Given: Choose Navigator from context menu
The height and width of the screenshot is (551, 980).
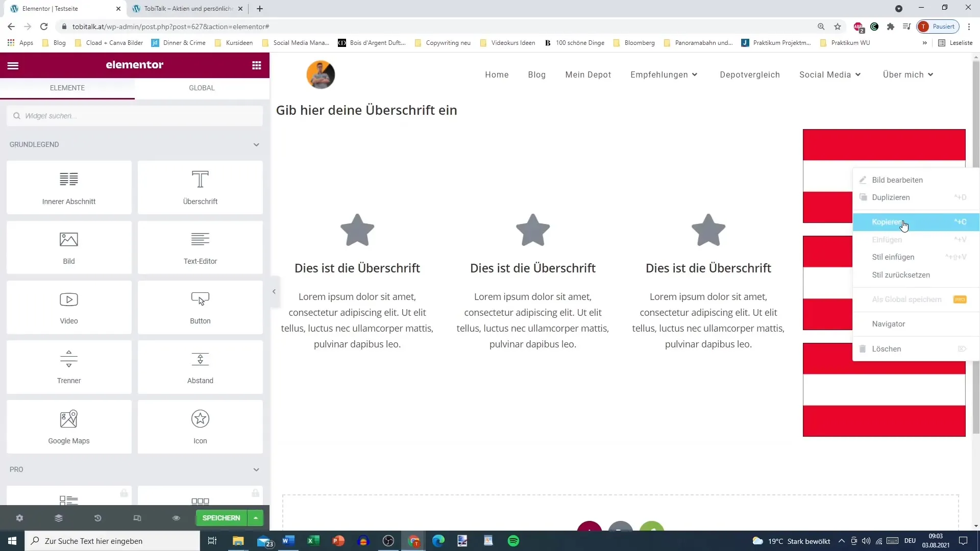Looking at the screenshot, I should tap(916, 324).
